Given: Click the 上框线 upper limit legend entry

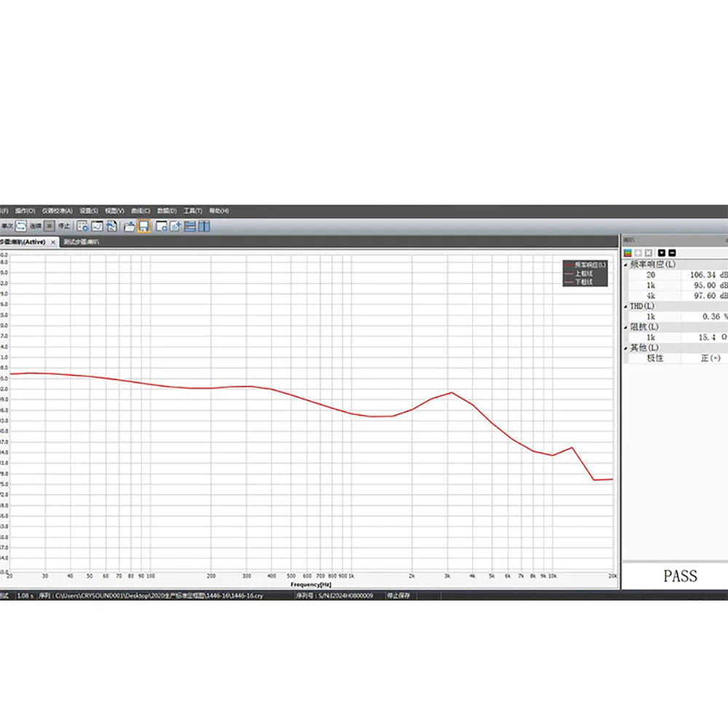Looking at the screenshot, I should click(x=579, y=274).
